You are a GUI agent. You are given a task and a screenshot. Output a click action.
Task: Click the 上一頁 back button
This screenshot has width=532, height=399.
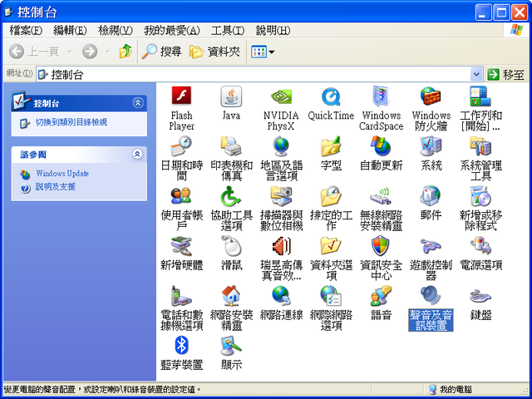point(34,52)
